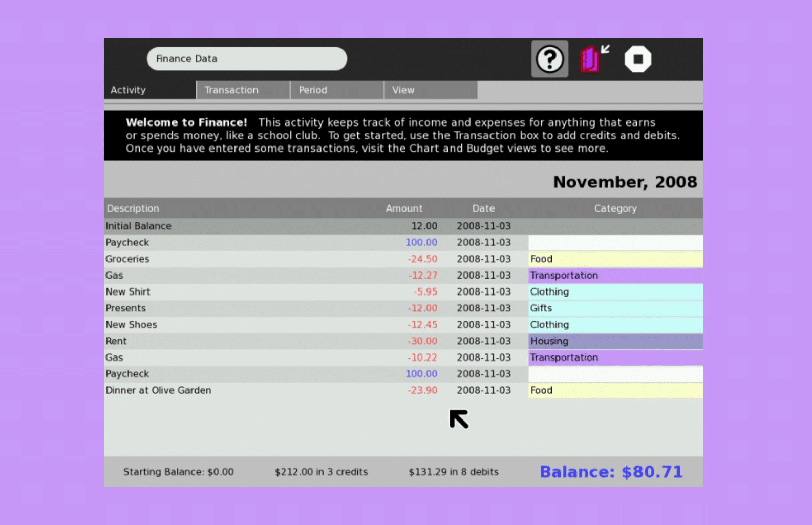Image resolution: width=812 pixels, height=525 pixels.
Task: Click the Clothing category for New Shirt
Action: pos(615,291)
